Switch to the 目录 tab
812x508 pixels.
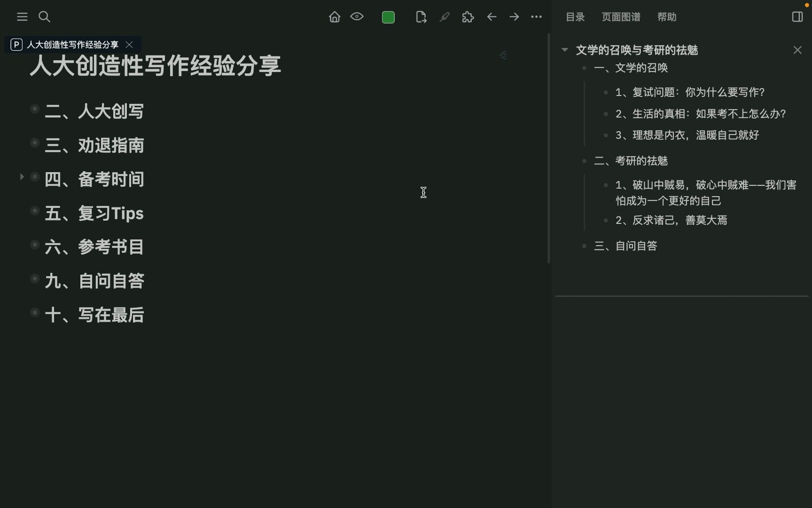tap(575, 17)
